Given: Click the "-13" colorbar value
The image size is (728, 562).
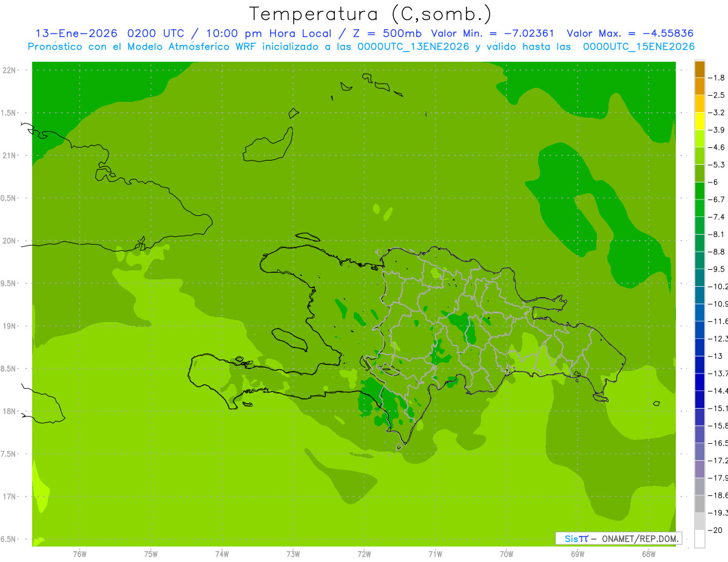Looking at the screenshot, I should tap(715, 356).
